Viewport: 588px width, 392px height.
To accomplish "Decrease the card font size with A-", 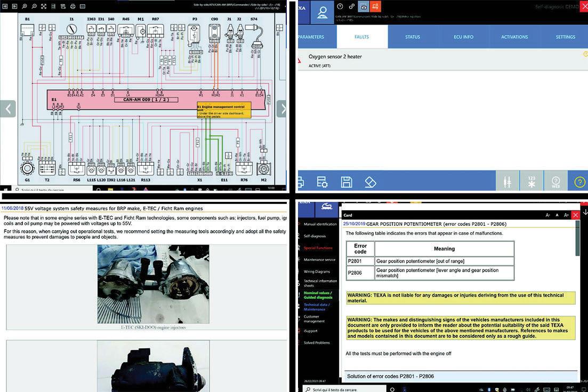I will 547,215.
